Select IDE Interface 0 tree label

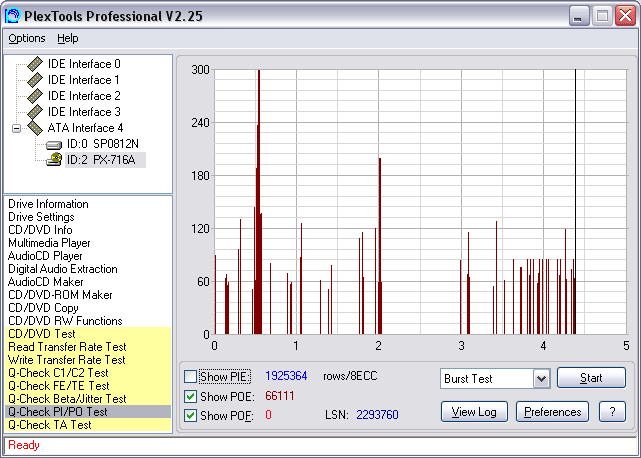click(x=84, y=64)
